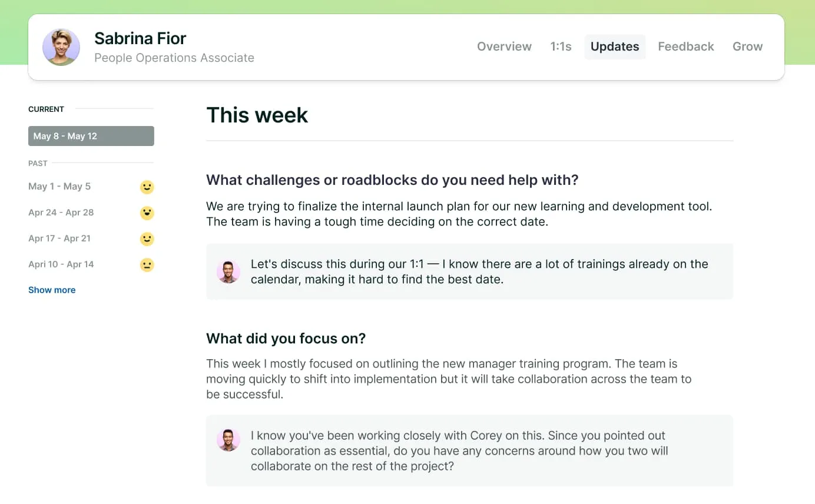This screenshot has height=504, width=815.
Task: Open the 1:1s tab
Action: 561,46
